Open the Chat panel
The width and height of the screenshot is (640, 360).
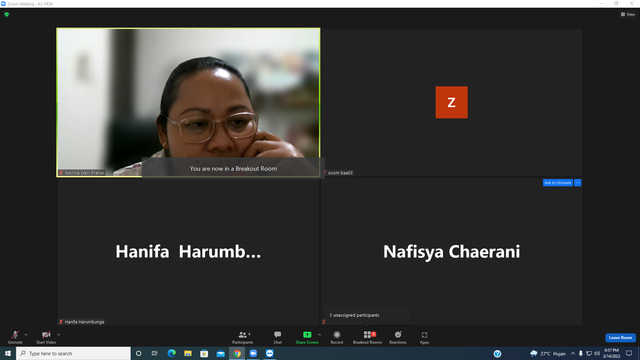point(278,337)
